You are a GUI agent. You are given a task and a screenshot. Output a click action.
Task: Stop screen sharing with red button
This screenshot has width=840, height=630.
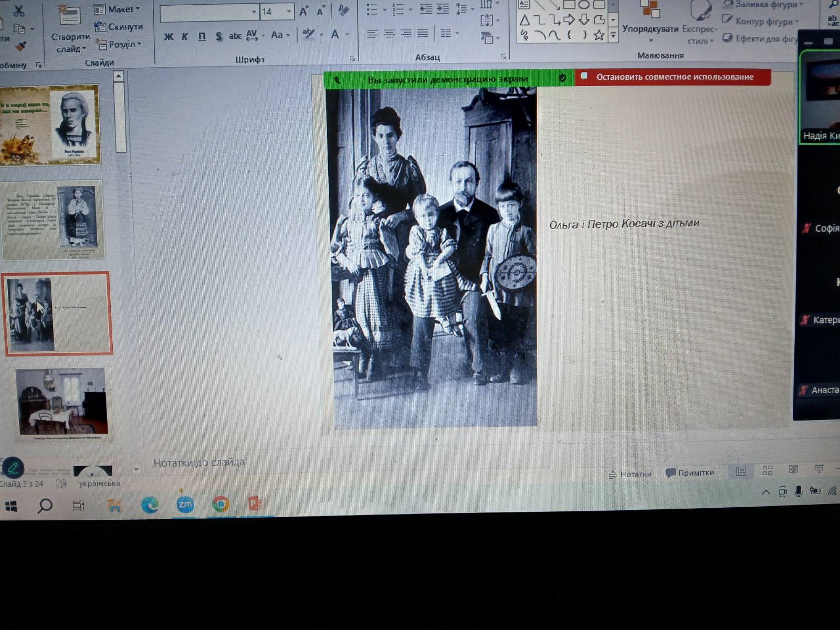[673, 77]
